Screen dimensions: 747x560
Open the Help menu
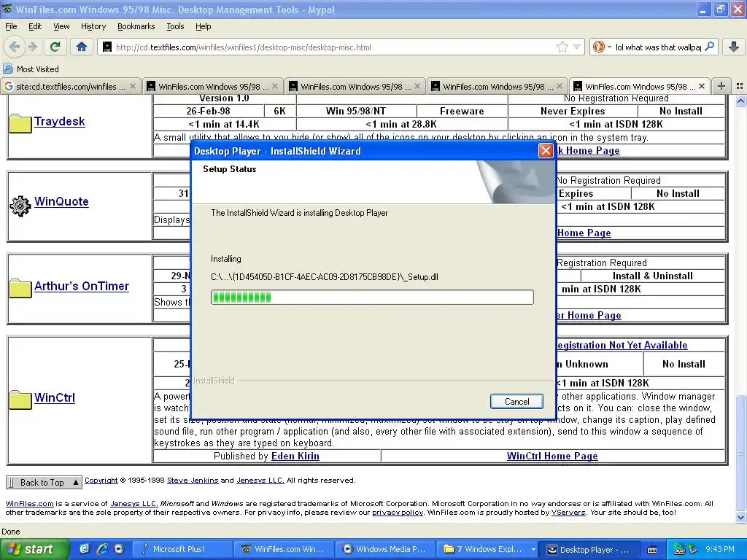pyautogui.click(x=203, y=26)
